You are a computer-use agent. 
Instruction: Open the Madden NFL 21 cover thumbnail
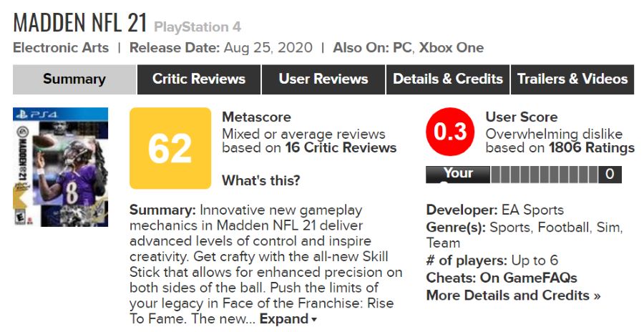60,167
